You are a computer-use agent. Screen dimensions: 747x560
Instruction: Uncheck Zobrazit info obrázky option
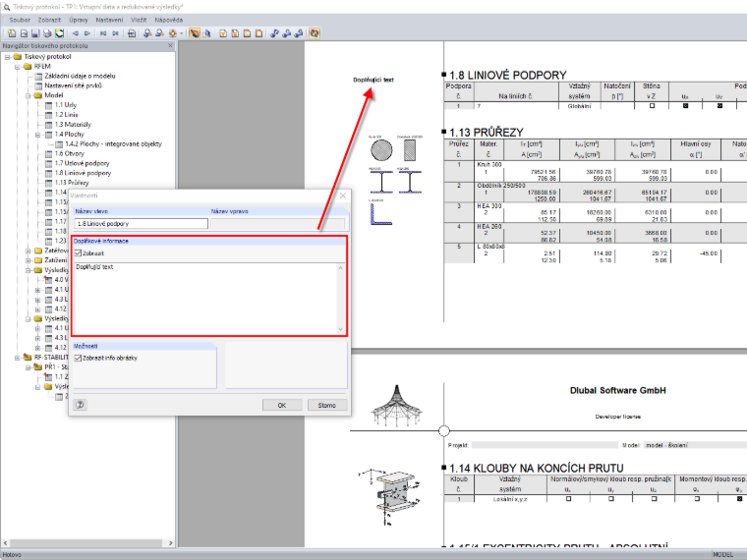click(78, 358)
